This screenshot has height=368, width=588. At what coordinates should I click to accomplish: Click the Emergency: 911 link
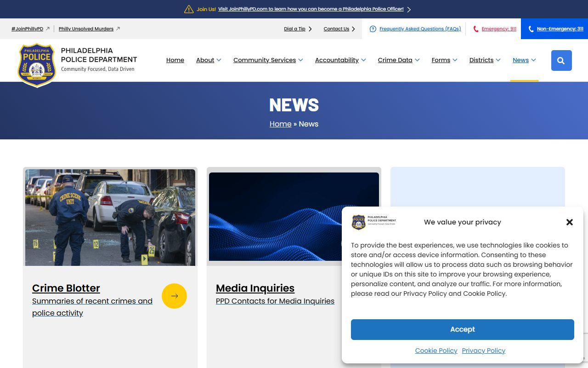click(x=499, y=29)
